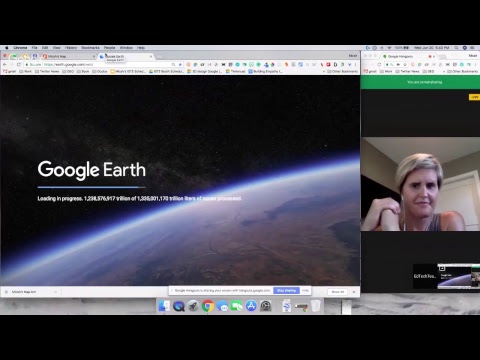Click the yellow Live badge
Screen dimensions: 480x360
474,97
